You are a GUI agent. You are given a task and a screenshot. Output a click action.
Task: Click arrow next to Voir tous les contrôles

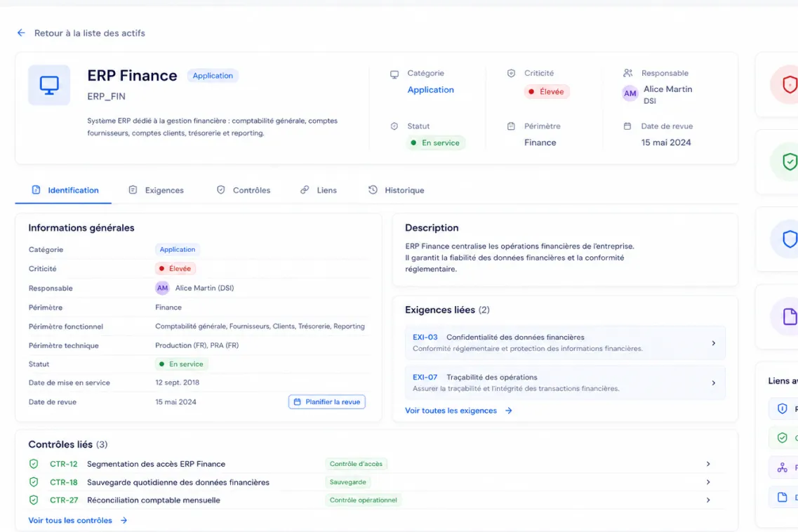[124, 520]
